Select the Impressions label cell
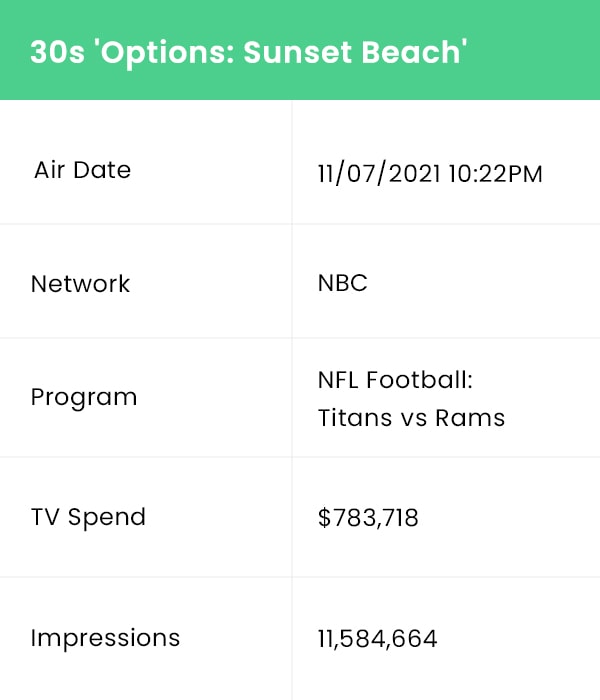Screen dimensions: 600x700 (146, 638)
